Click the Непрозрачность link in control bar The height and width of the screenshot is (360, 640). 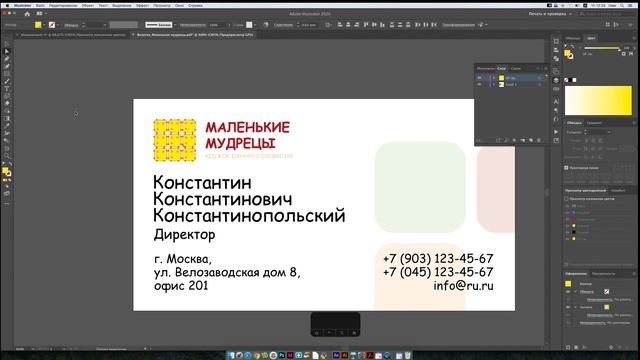click(x=192, y=25)
